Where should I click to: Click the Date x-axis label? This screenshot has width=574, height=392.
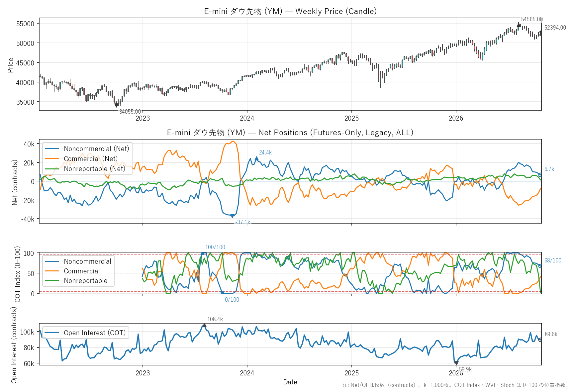tap(290, 382)
